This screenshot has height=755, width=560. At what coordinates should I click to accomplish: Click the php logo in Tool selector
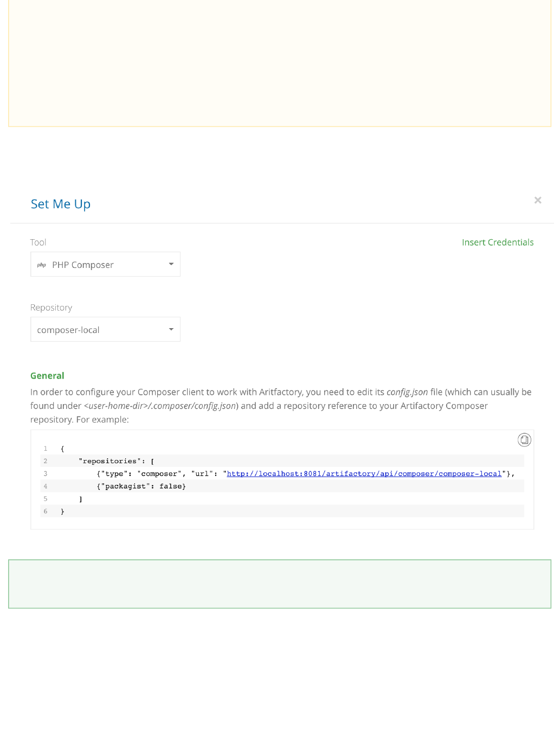(x=42, y=265)
